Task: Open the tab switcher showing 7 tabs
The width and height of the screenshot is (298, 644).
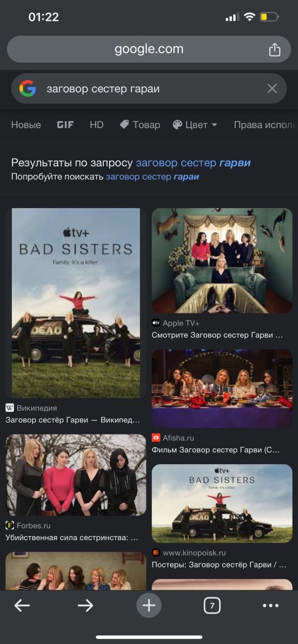Action: click(x=212, y=605)
